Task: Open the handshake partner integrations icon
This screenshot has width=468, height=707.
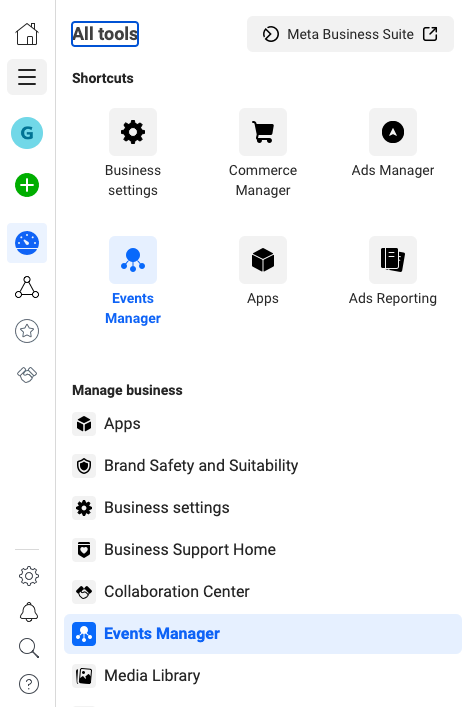Action: click(x=27, y=375)
